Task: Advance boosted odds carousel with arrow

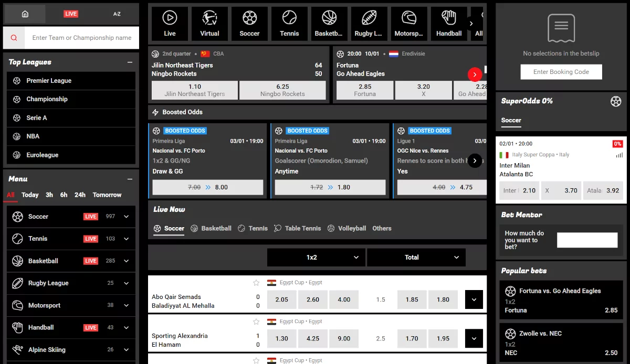Action: click(475, 160)
